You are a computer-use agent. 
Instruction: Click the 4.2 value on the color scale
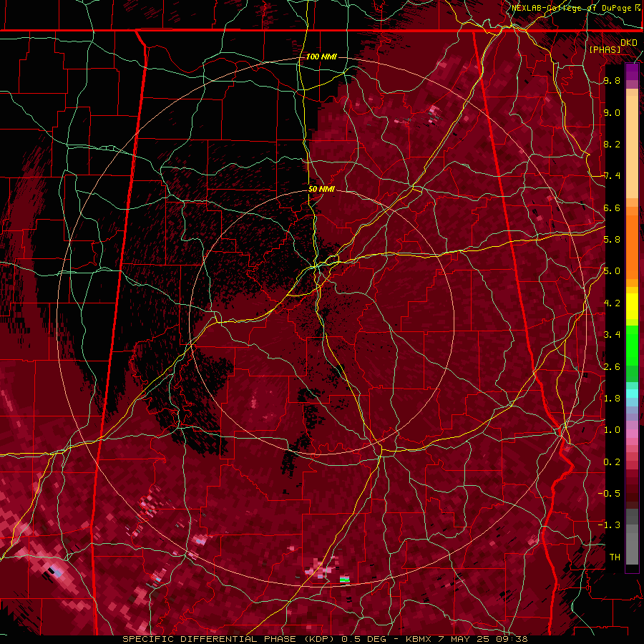tap(612, 303)
